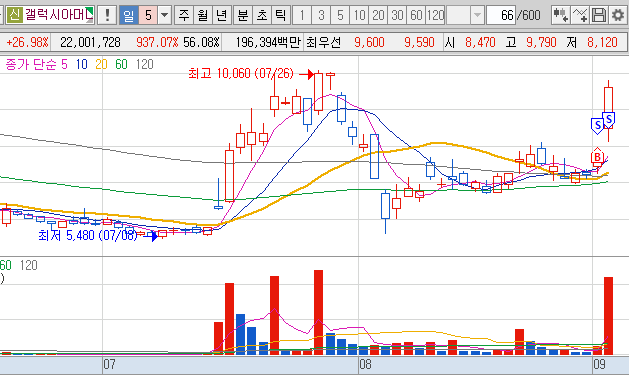Switch to weekly 주 chart period
Viewport: 629px width, 375px height.
[184, 15]
